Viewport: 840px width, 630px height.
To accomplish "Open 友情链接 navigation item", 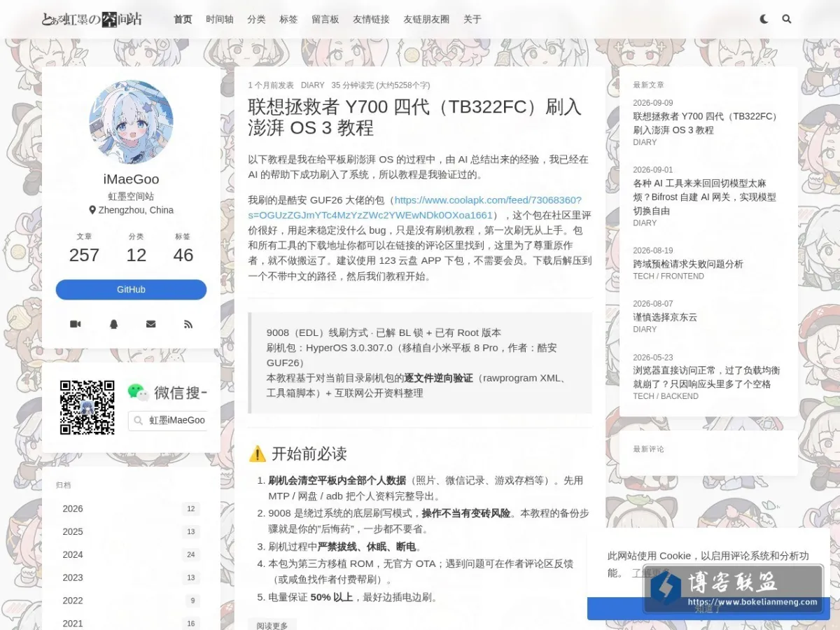I will pos(371,20).
